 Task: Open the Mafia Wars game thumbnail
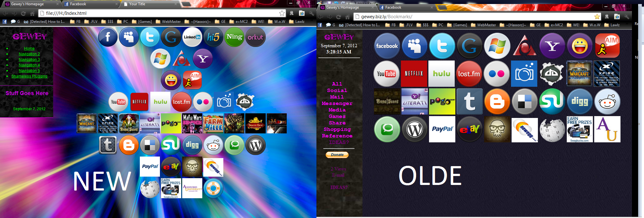click(192, 123)
